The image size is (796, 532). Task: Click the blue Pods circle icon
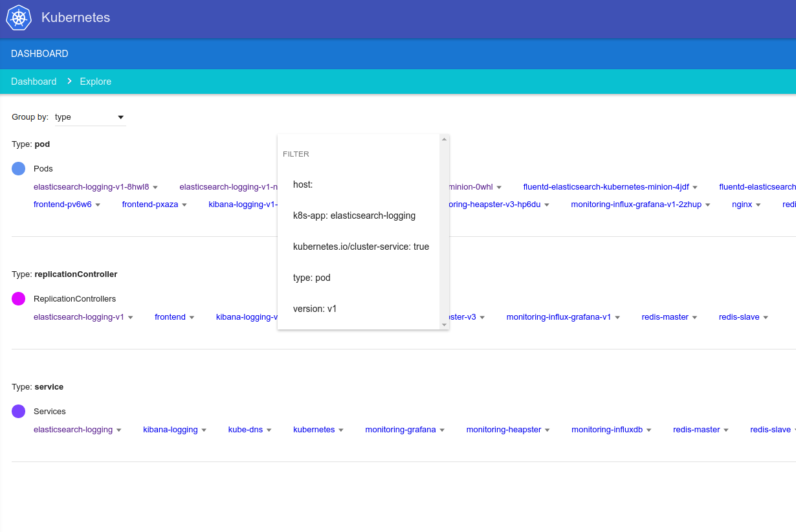point(19,168)
